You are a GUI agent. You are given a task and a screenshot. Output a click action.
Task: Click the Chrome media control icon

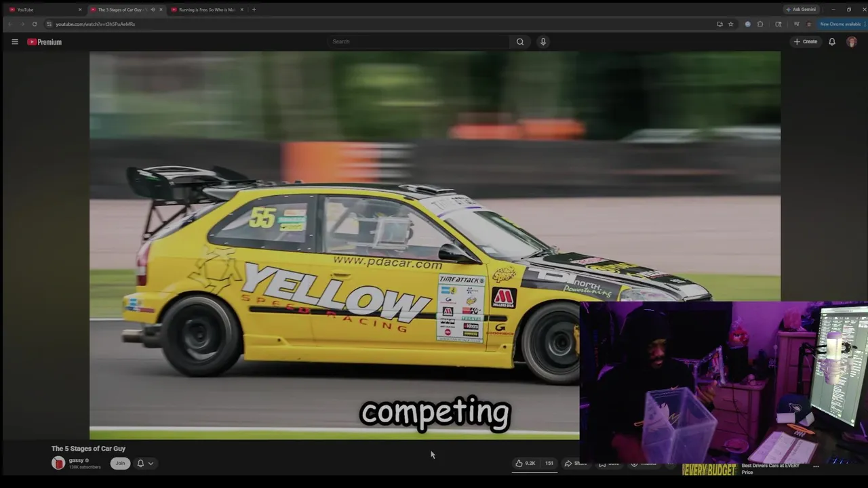coord(796,24)
